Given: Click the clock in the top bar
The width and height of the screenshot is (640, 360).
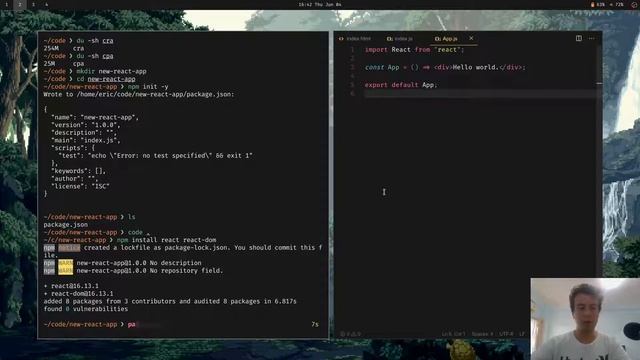Looking at the screenshot, I should 320,4.
